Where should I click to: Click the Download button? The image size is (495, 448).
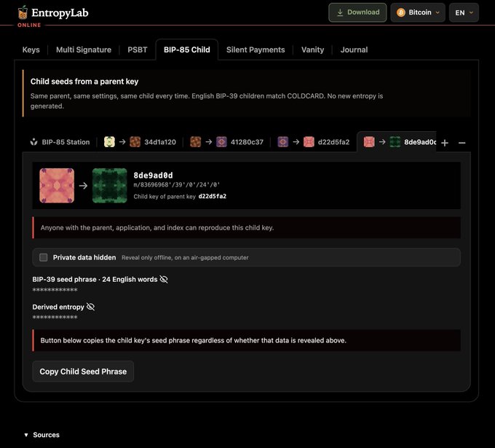[x=357, y=12]
